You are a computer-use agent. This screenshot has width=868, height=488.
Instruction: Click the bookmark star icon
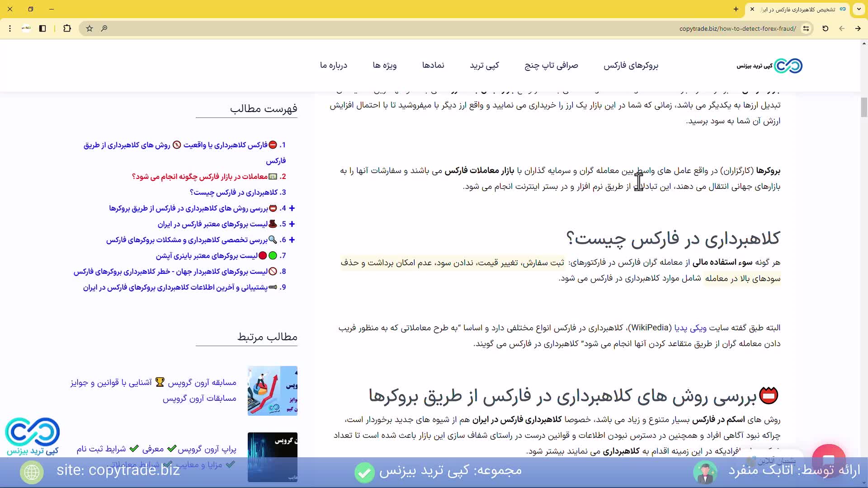(x=90, y=28)
